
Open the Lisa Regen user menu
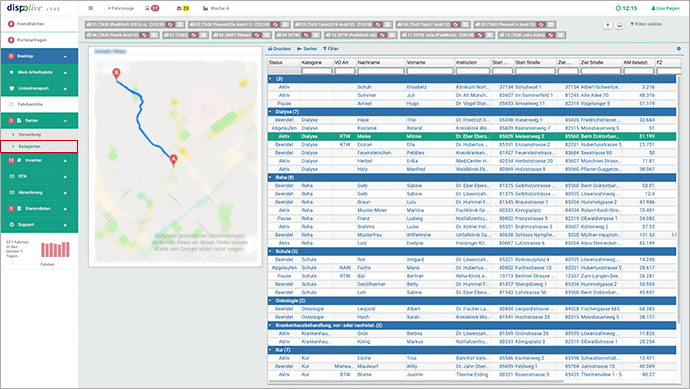pyautogui.click(x=665, y=8)
